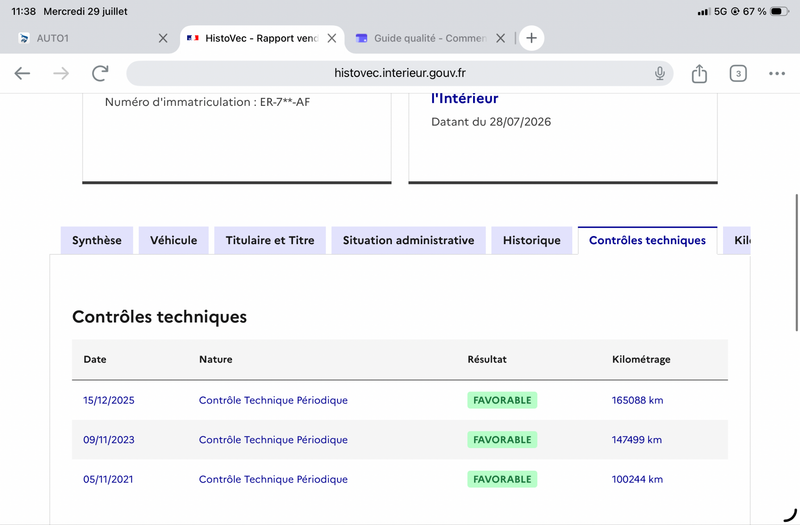The height and width of the screenshot is (525, 800).
Task: Select the Historique tab
Action: tap(532, 240)
